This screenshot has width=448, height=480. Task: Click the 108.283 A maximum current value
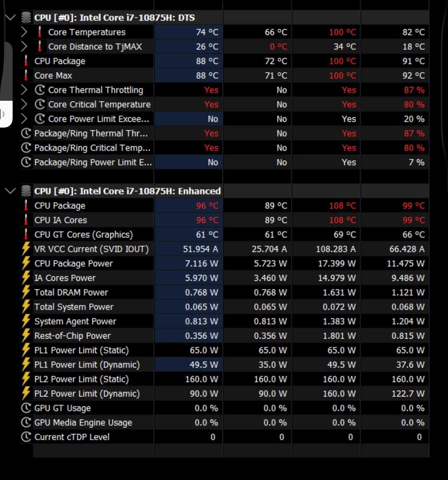coord(336,249)
